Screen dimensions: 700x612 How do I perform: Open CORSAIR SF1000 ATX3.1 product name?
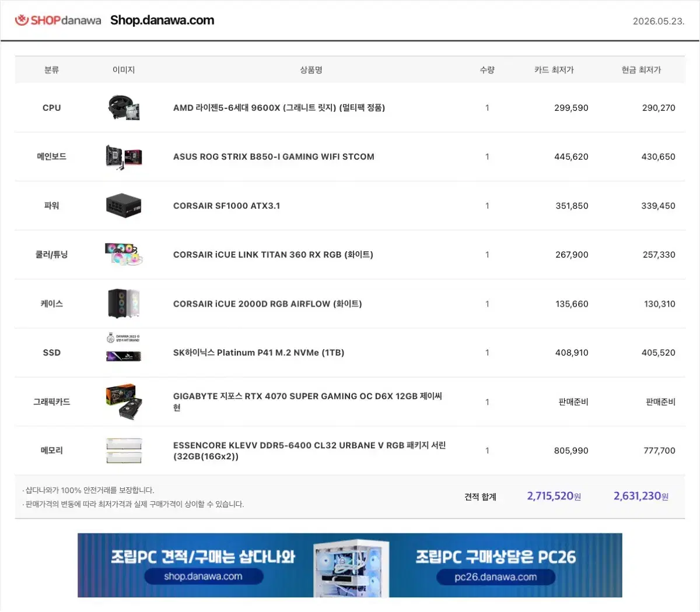point(226,206)
